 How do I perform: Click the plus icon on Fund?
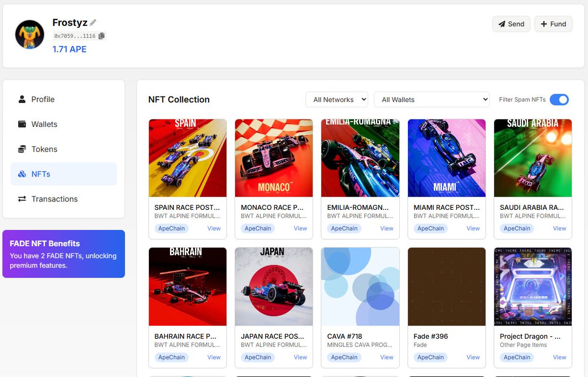[544, 24]
